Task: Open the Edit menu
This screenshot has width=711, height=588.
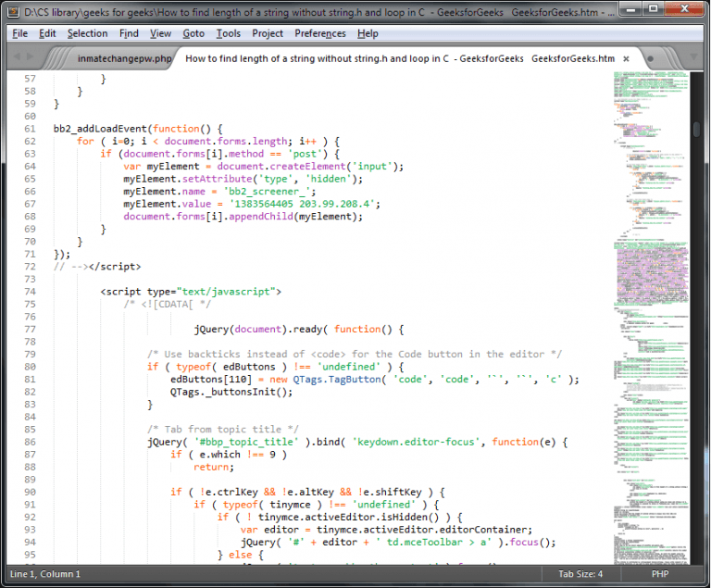Action: (47, 33)
